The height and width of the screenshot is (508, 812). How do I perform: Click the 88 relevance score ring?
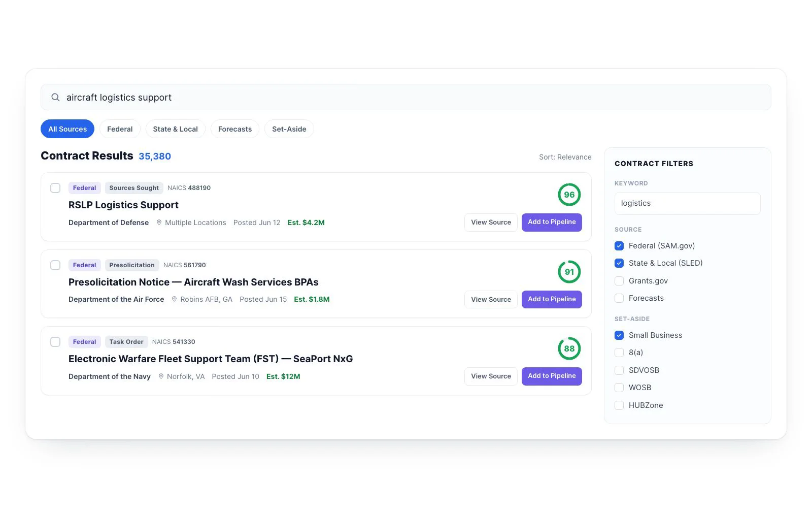569,348
